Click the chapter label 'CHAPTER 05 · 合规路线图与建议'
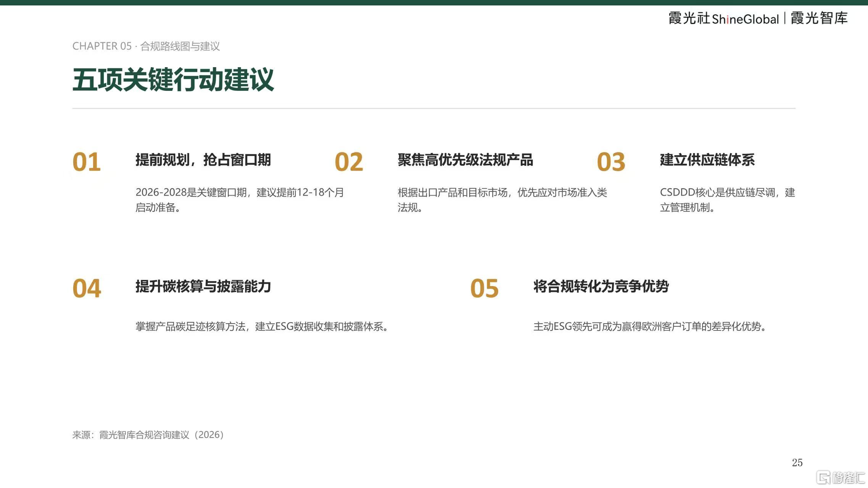The width and height of the screenshot is (868, 488). click(146, 46)
